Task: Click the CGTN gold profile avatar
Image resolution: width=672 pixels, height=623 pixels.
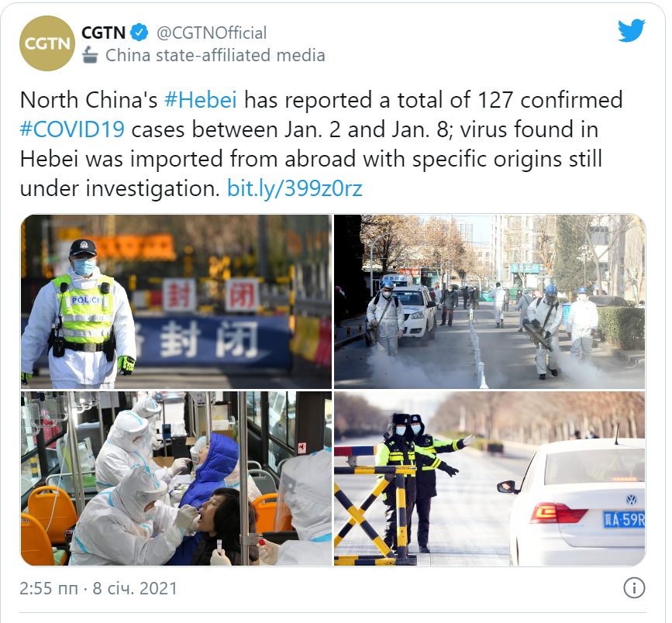Action: (47, 43)
